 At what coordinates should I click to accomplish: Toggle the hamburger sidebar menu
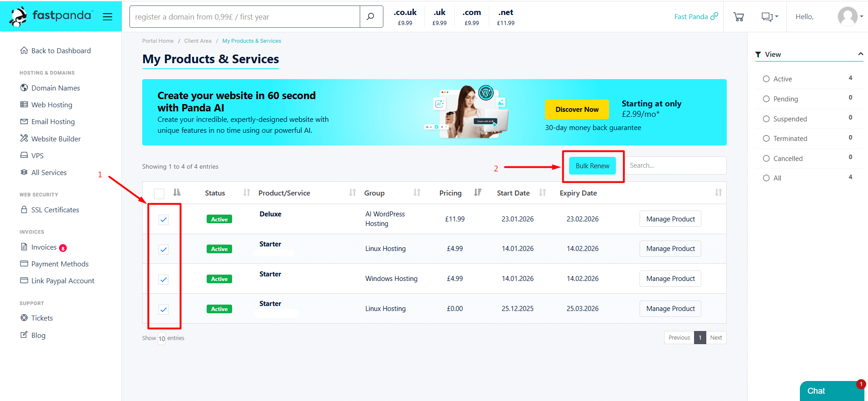pyautogui.click(x=108, y=17)
